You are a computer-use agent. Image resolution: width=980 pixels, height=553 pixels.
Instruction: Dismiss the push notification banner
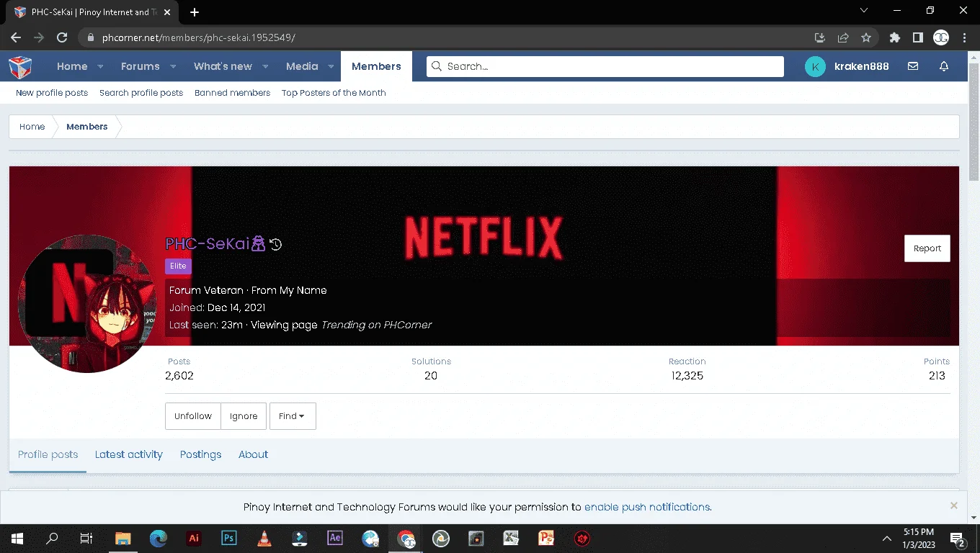coord(953,505)
